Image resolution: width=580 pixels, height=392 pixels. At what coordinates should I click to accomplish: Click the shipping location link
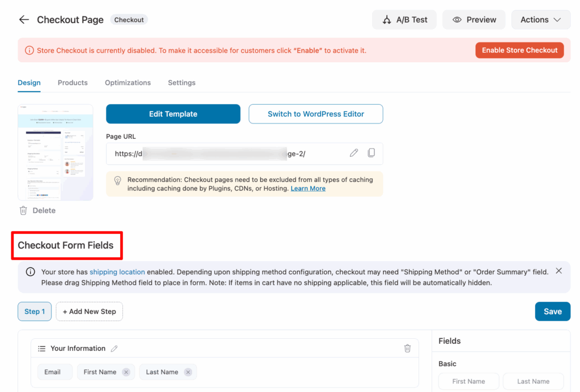coord(117,271)
